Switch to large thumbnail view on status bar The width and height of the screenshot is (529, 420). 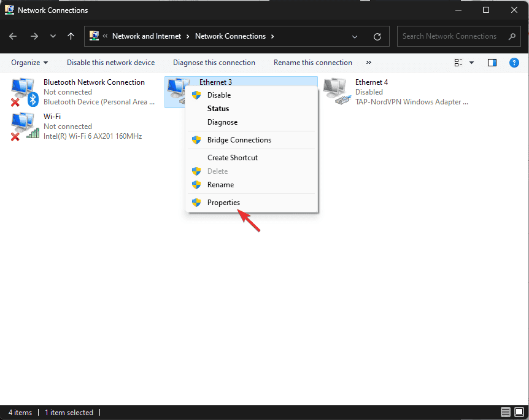pos(519,412)
